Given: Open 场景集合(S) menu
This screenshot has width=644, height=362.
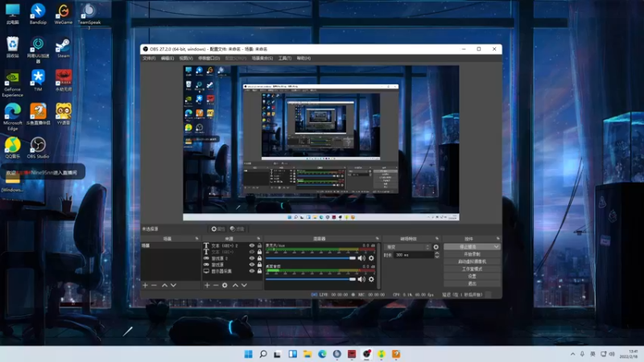Looking at the screenshot, I should pyautogui.click(x=262, y=58).
